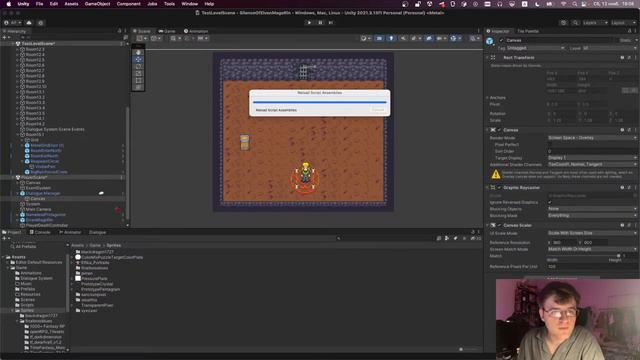Select TestLevelScene in the Hierarchy
640x360 pixels.
tap(38, 44)
